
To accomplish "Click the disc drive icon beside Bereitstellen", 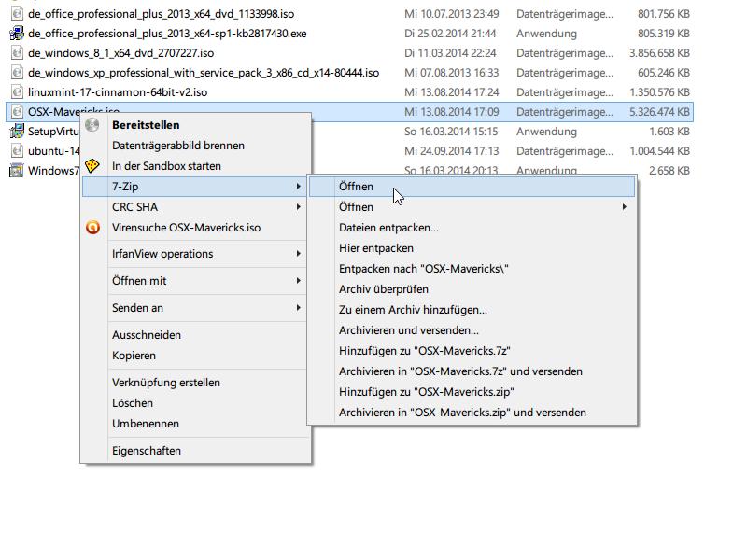I will click(x=92, y=125).
